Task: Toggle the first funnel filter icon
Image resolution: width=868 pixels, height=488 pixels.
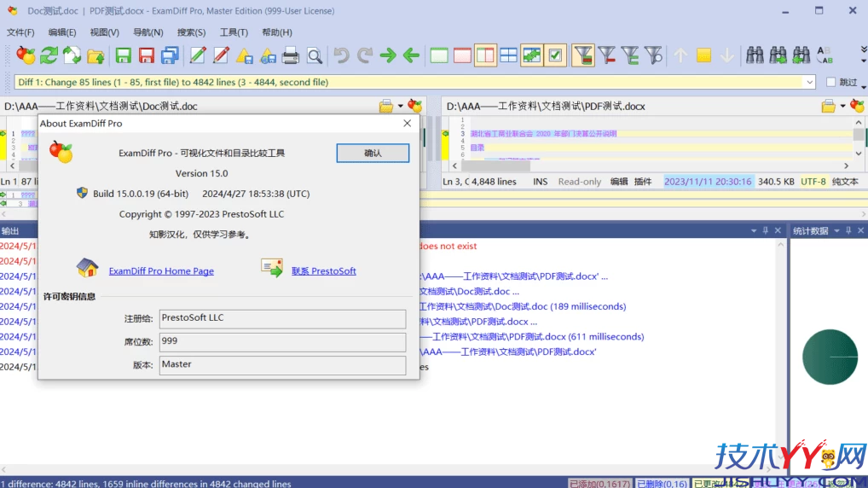Action: click(583, 55)
